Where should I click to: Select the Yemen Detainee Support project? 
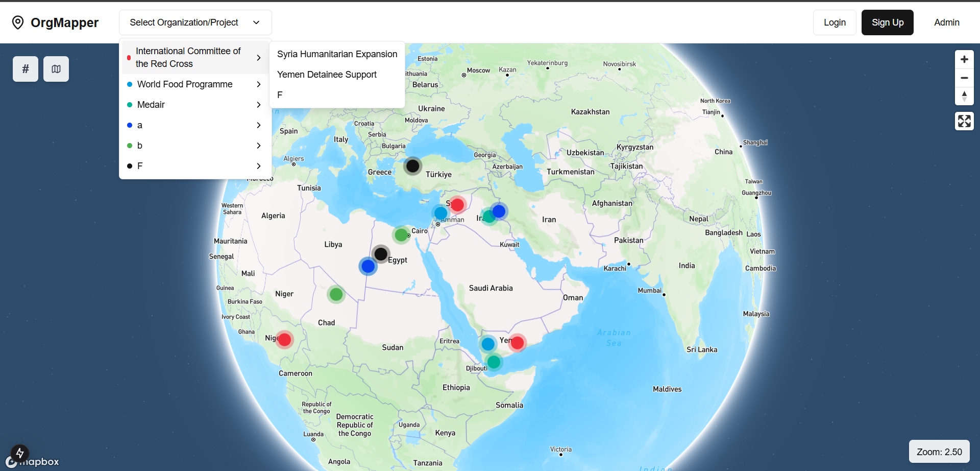[327, 74]
